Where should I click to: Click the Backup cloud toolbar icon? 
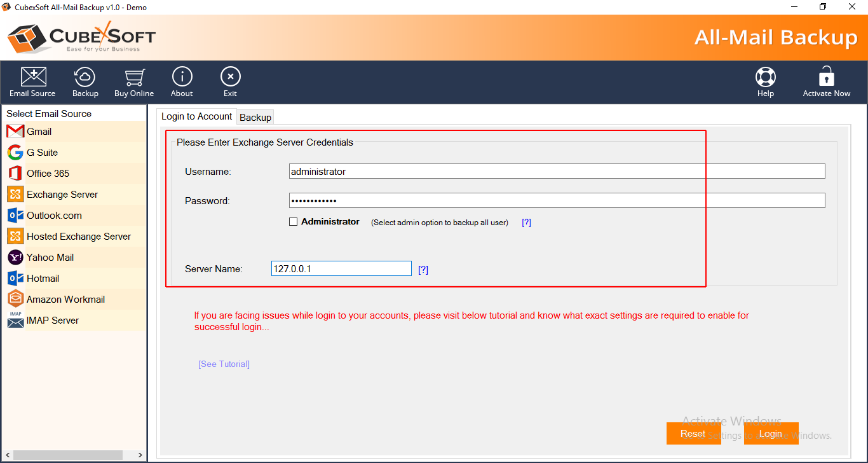[85, 81]
